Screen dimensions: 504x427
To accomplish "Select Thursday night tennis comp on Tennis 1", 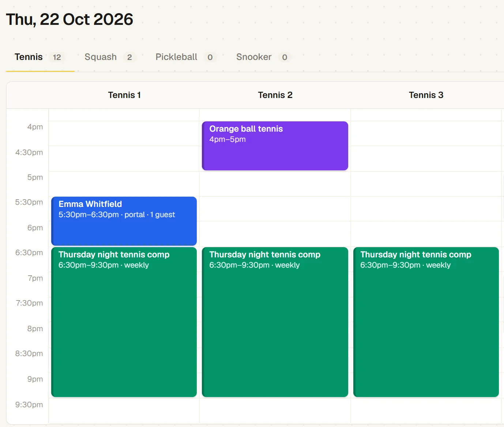I will tap(124, 322).
